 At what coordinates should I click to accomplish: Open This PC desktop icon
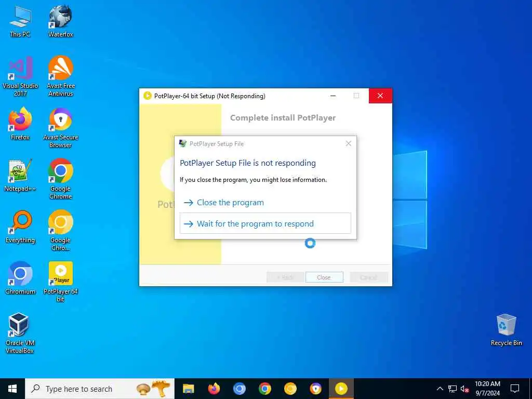coord(20,21)
